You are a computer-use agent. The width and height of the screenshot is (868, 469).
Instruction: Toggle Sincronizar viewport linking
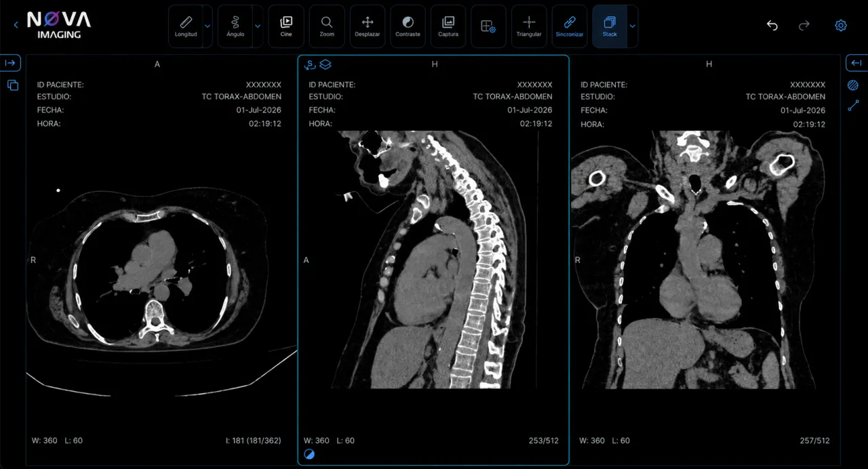tap(570, 26)
